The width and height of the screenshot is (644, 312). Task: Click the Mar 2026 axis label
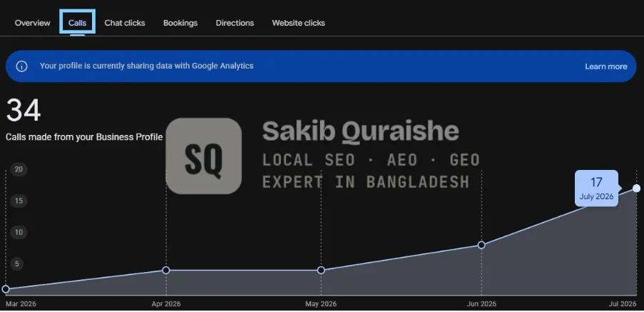(x=21, y=304)
